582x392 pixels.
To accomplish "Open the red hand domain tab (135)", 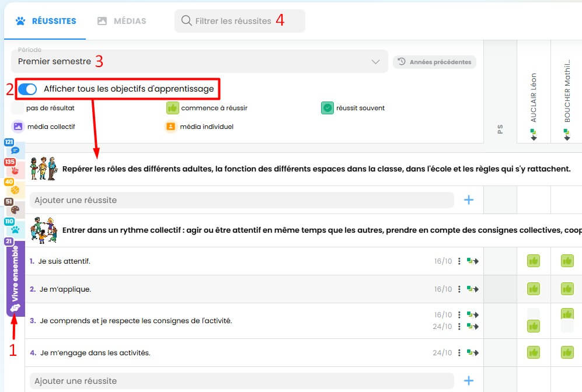I will click(15, 170).
